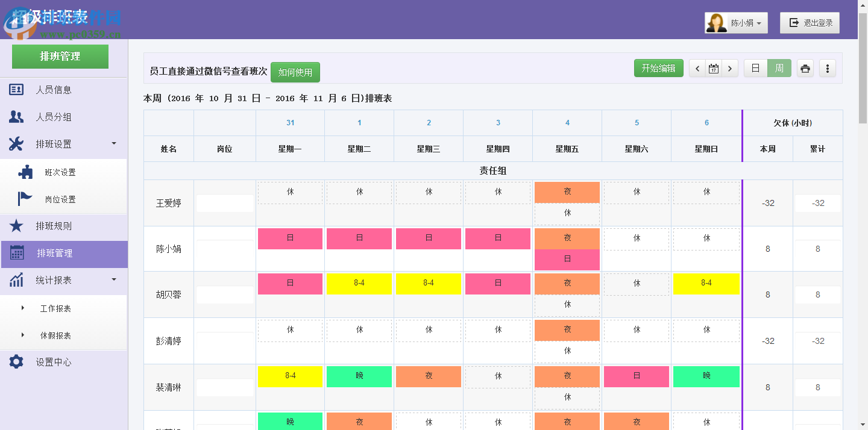Click the printer icon to print the schedule
This screenshot has width=868, height=430.
(805, 68)
